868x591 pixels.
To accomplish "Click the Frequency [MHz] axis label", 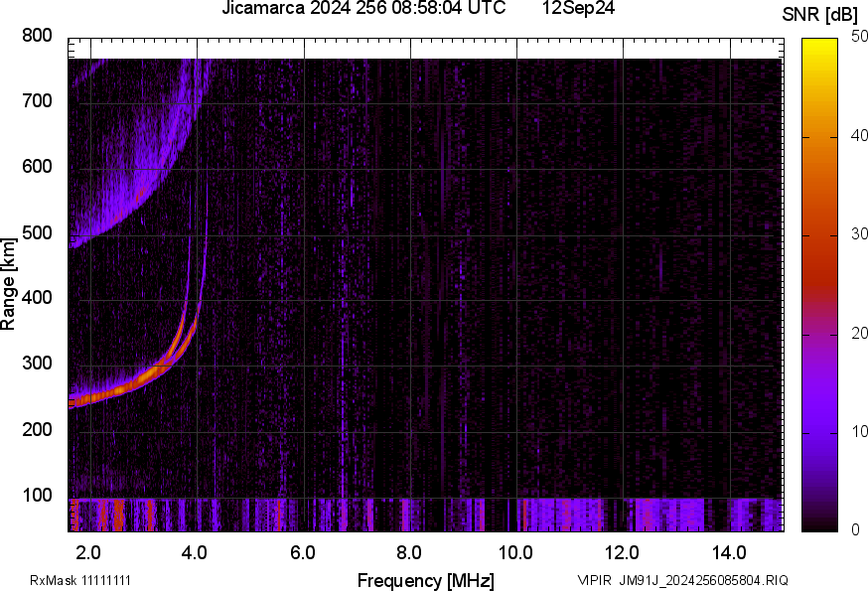I will [x=425, y=580].
